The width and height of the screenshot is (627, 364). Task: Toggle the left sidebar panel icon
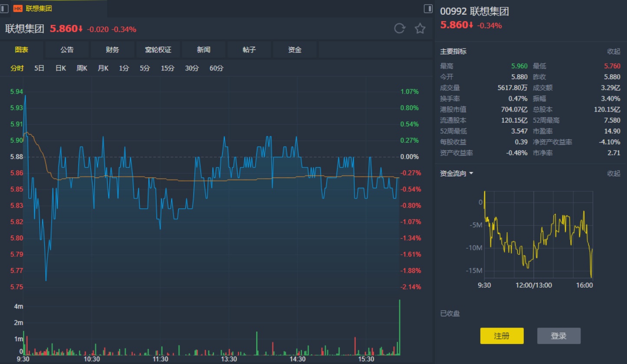[x=4, y=8]
